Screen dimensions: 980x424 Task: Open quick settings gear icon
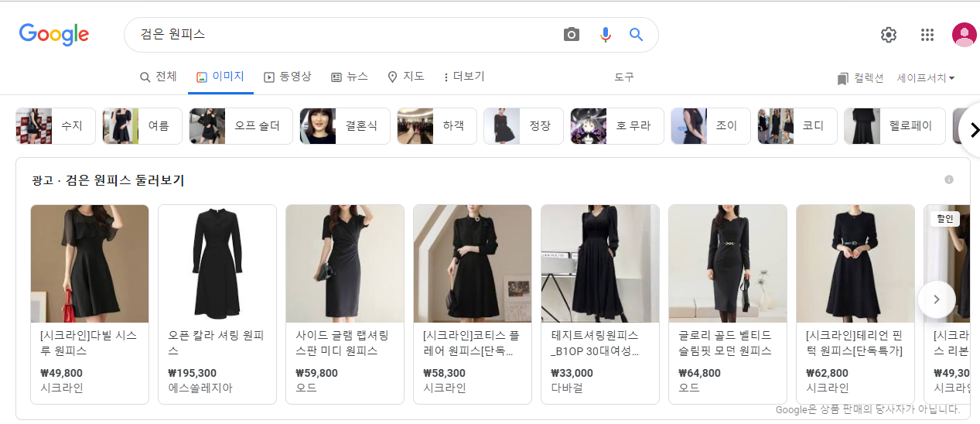pyautogui.click(x=889, y=35)
